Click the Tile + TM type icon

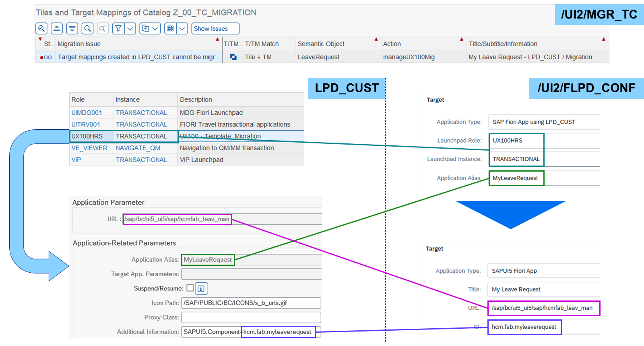coord(233,57)
